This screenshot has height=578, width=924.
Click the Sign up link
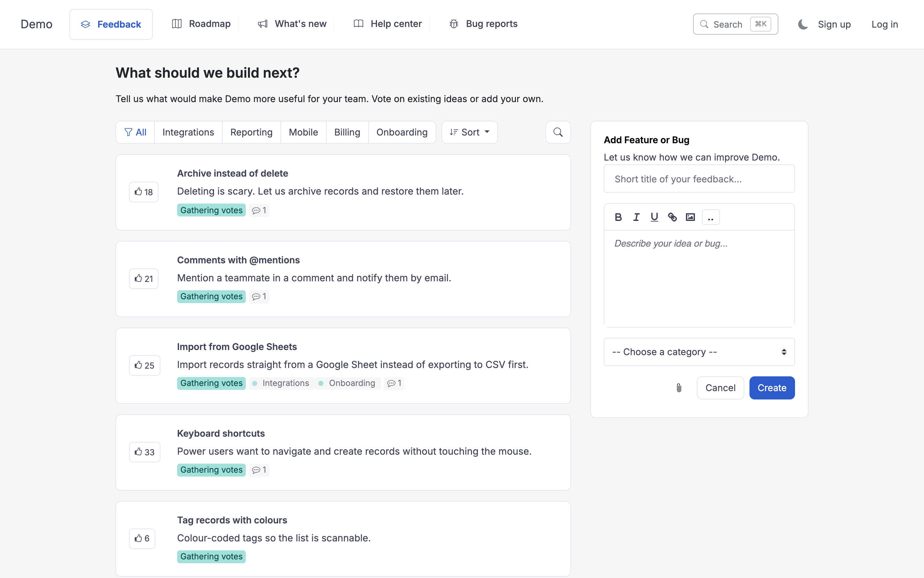[834, 24]
